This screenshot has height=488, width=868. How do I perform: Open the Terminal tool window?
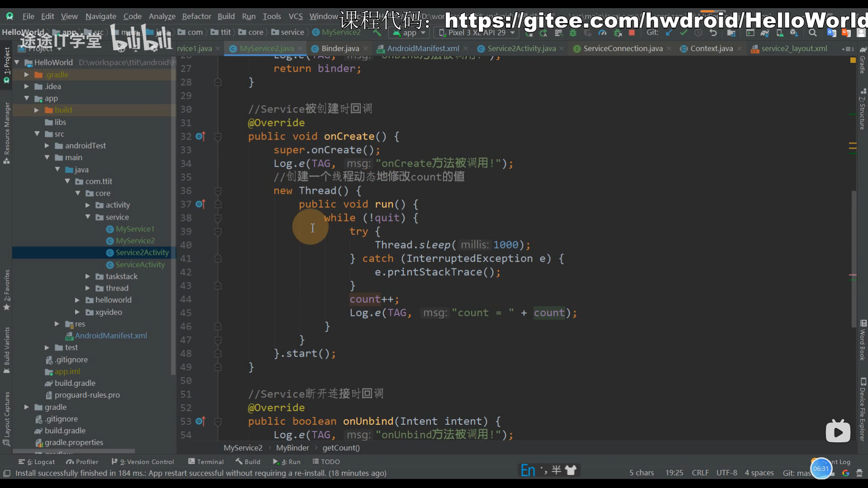[x=206, y=462]
